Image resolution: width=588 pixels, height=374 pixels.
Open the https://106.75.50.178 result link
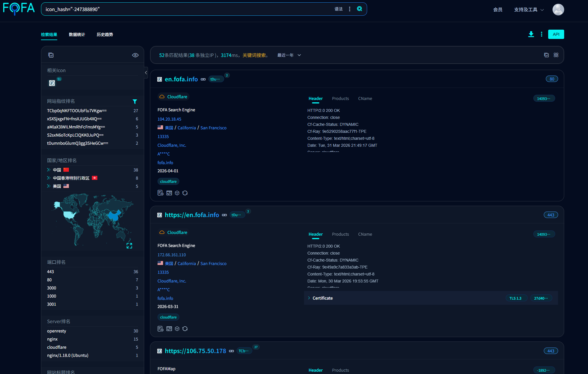point(195,351)
